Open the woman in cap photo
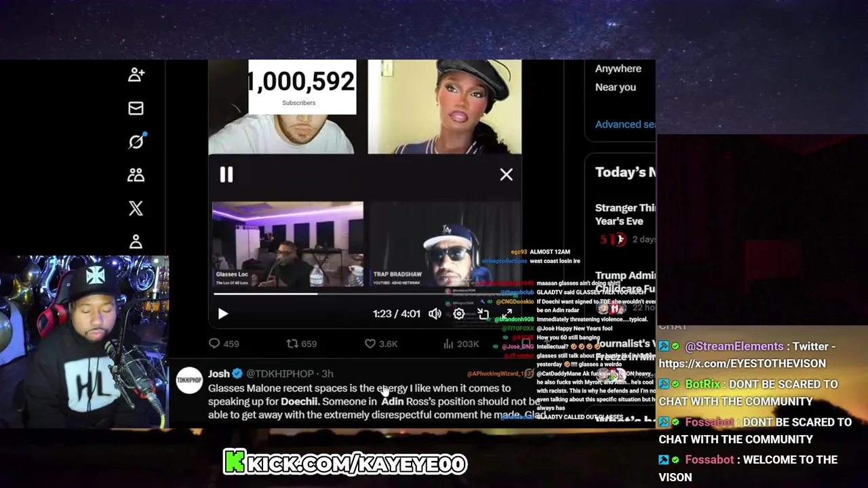 [445, 107]
